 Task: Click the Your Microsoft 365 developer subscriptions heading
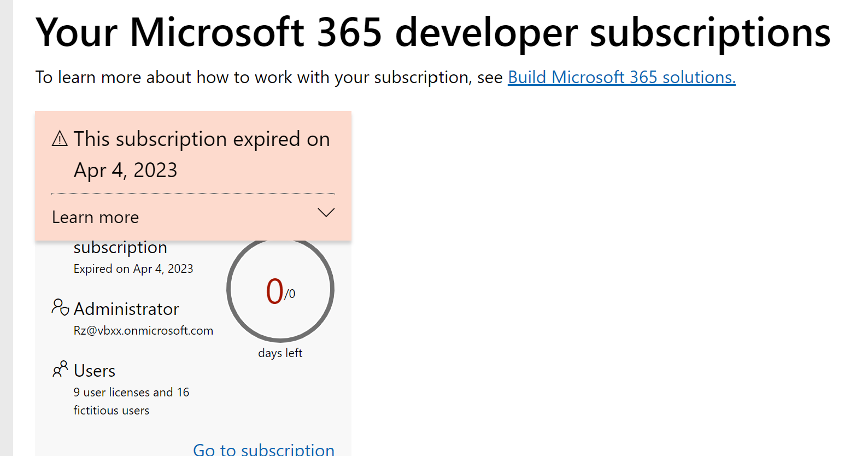[x=432, y=33]
